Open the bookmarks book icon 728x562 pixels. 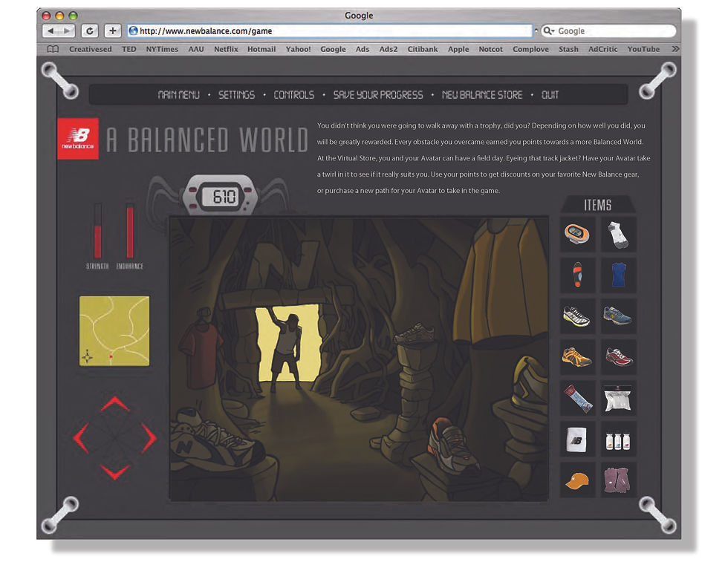coord(53,49)
